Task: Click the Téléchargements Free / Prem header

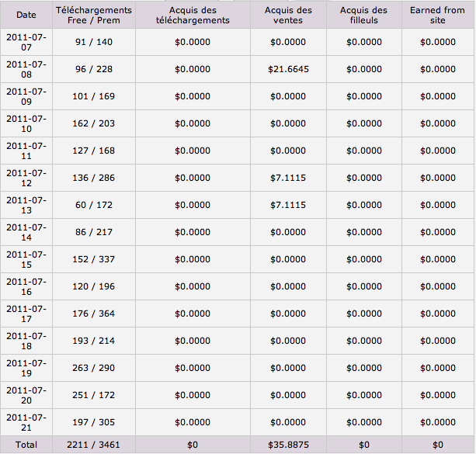Action: (94, 15)
